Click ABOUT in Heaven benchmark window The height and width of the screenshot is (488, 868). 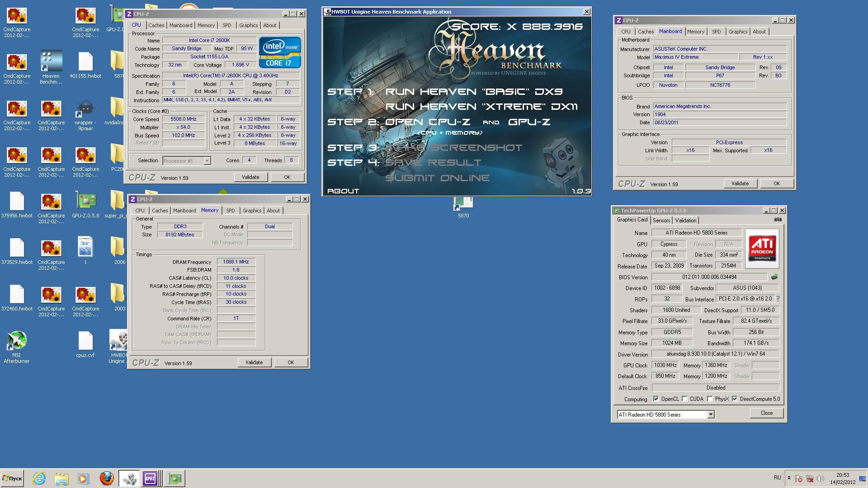click(343, 191)
